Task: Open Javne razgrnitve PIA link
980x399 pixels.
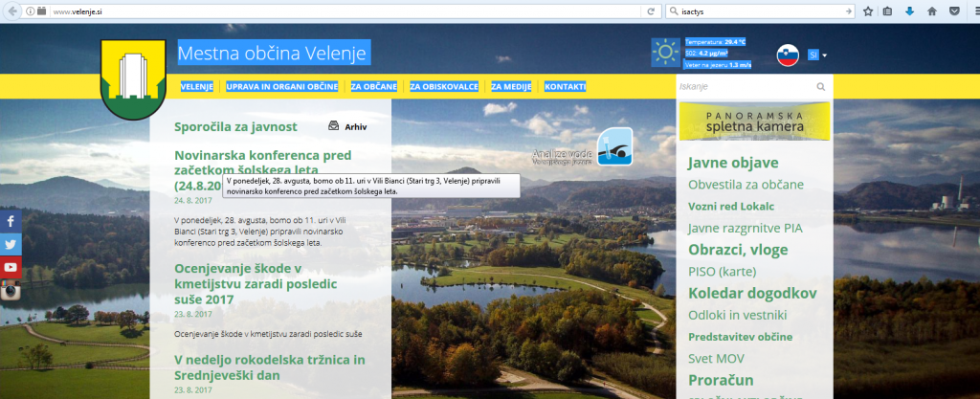Action: coord(745,228)
